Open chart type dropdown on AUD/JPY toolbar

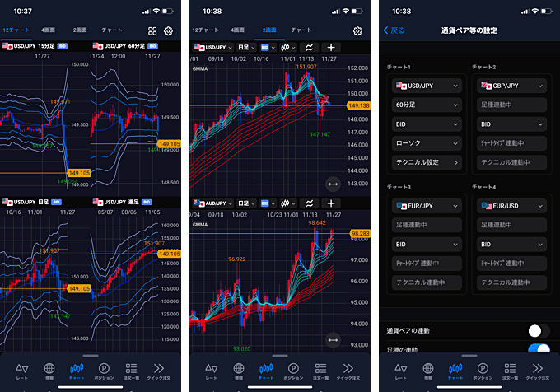click(x=288, y=203)
